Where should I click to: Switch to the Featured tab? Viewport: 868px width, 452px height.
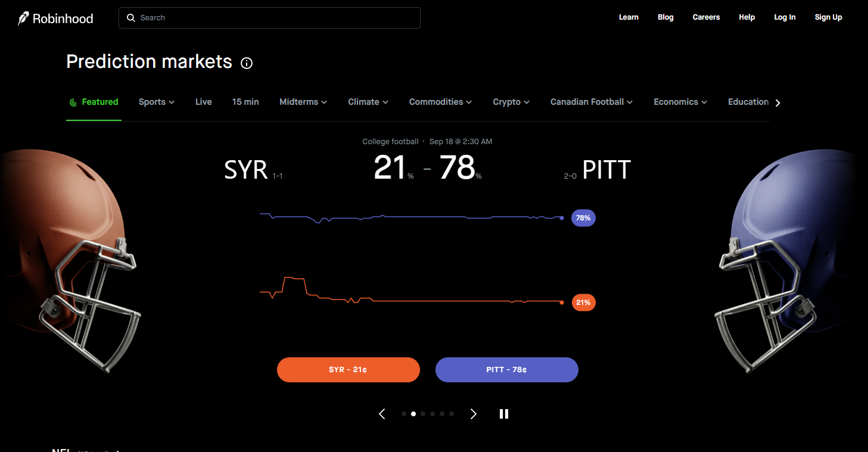(94, 102)
